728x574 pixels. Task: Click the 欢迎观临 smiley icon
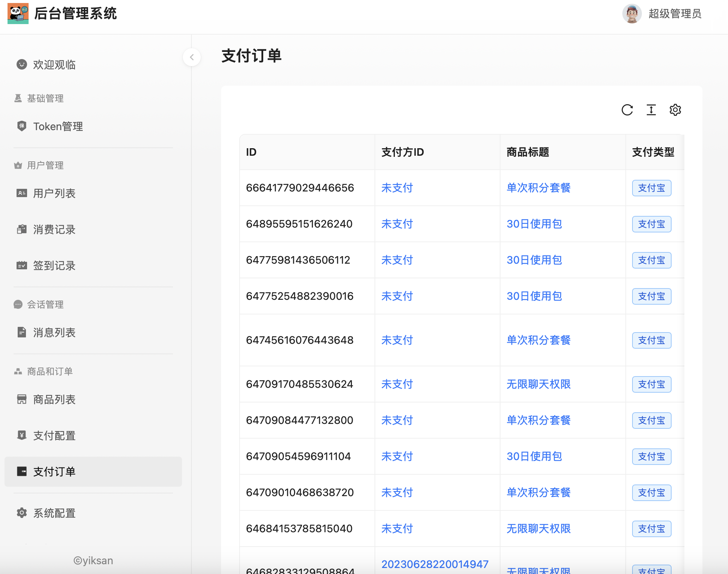click(22, 64)
